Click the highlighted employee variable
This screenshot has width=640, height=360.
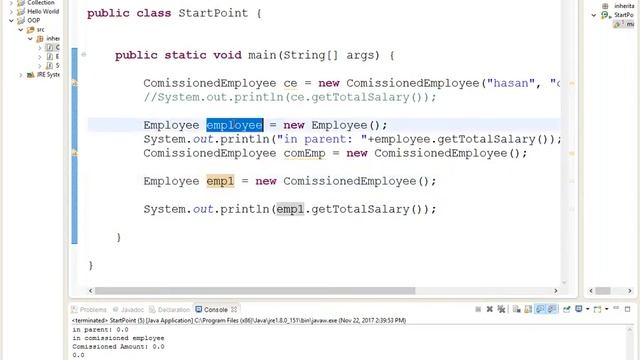pyautogui.click(x=235, y=125)
